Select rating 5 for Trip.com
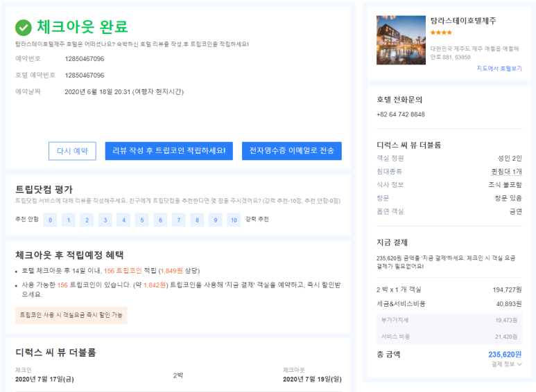536x392 pixels. (142, 220)
